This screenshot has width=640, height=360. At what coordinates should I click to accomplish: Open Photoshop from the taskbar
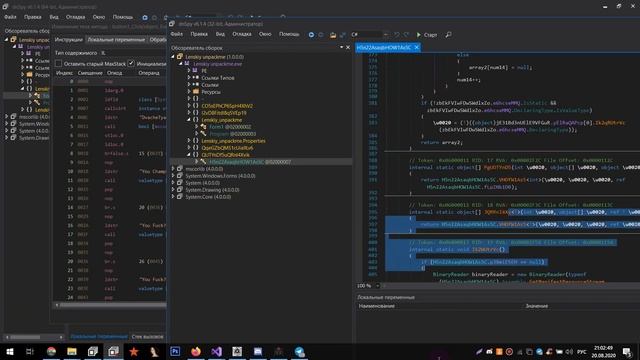pyautogui.click(x=175, y=351)
